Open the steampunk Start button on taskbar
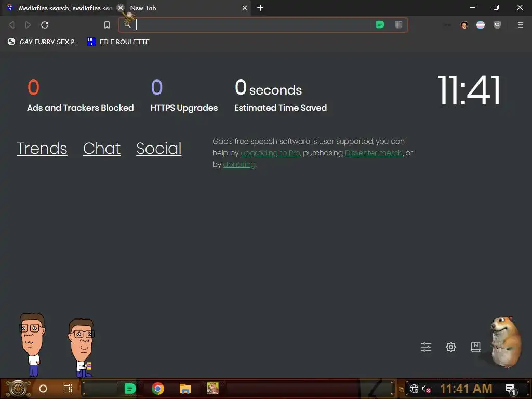 click(x=18, y=389)
